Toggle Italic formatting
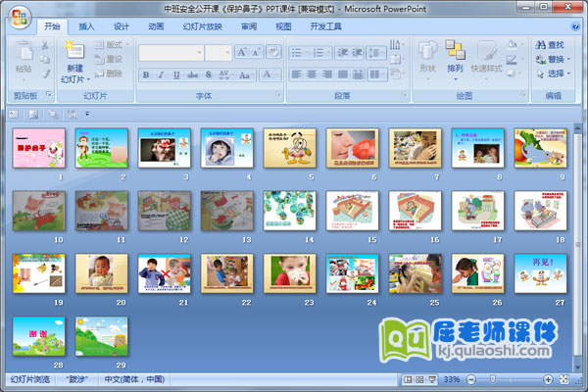Image resolution: width=588 pixels, height=392 pixels. [x=161, y=74]
